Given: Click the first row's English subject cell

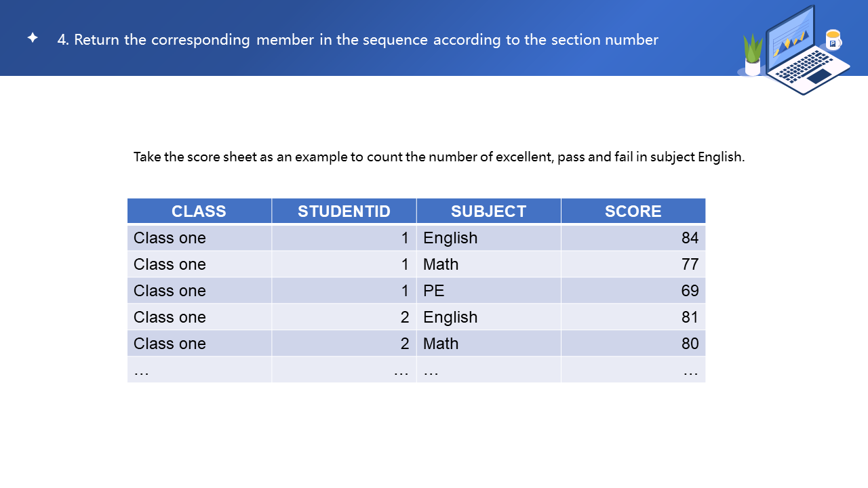Looking at the screenshot, I should pos(488,238).
